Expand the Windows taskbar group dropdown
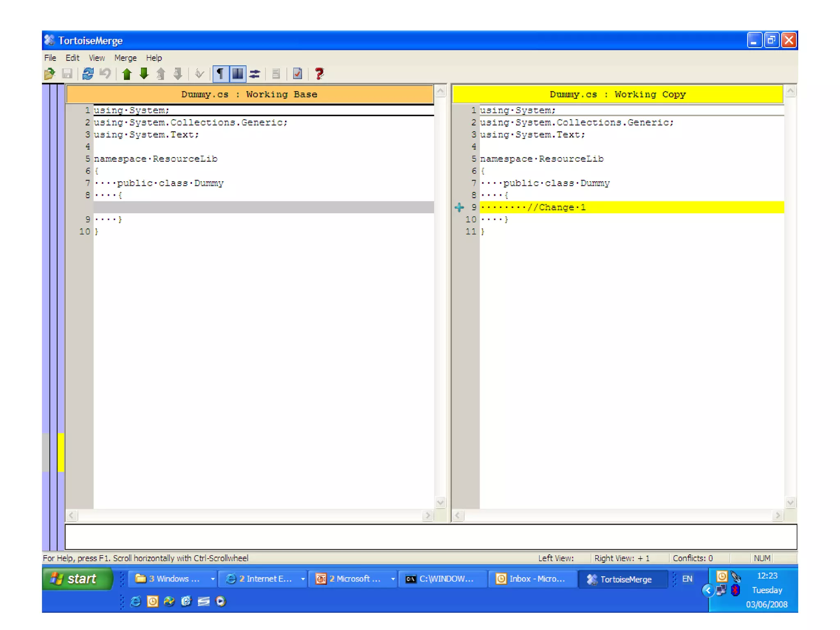The height and width of the screenshot is (630, 840). click(212, 579)
